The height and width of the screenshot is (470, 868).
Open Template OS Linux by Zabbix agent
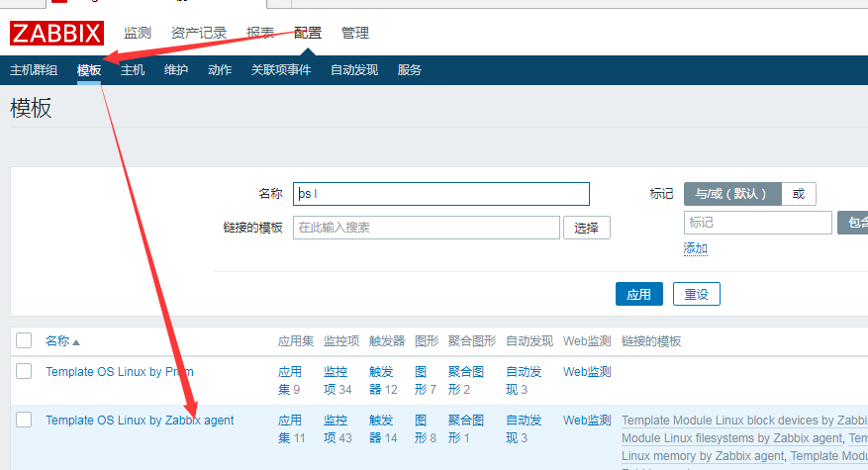140,421
